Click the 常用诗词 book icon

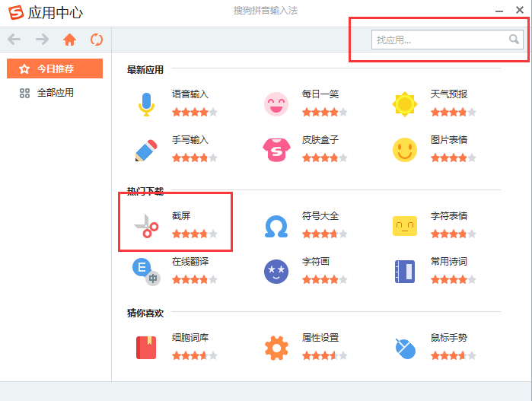pyautogui.click(x=404, y=272)
